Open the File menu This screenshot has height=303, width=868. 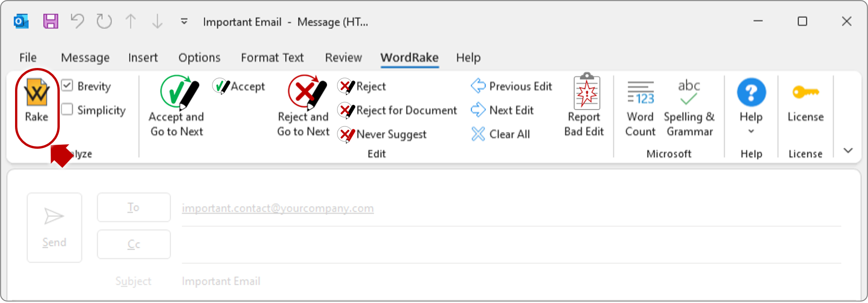(x=28, y=57)
